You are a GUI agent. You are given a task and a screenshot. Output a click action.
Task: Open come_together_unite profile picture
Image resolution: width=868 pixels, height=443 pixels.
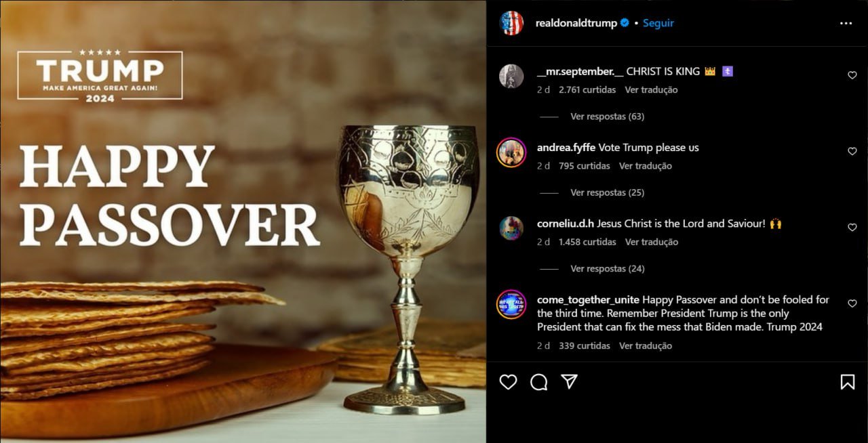[511, 304]
